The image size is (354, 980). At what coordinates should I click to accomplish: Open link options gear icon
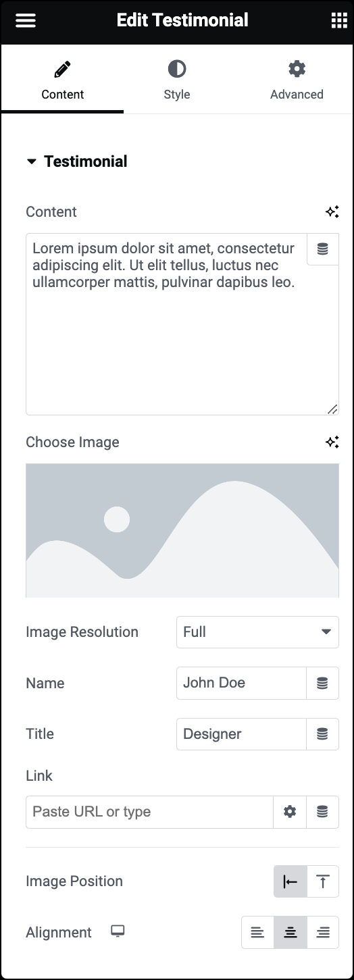290,812
